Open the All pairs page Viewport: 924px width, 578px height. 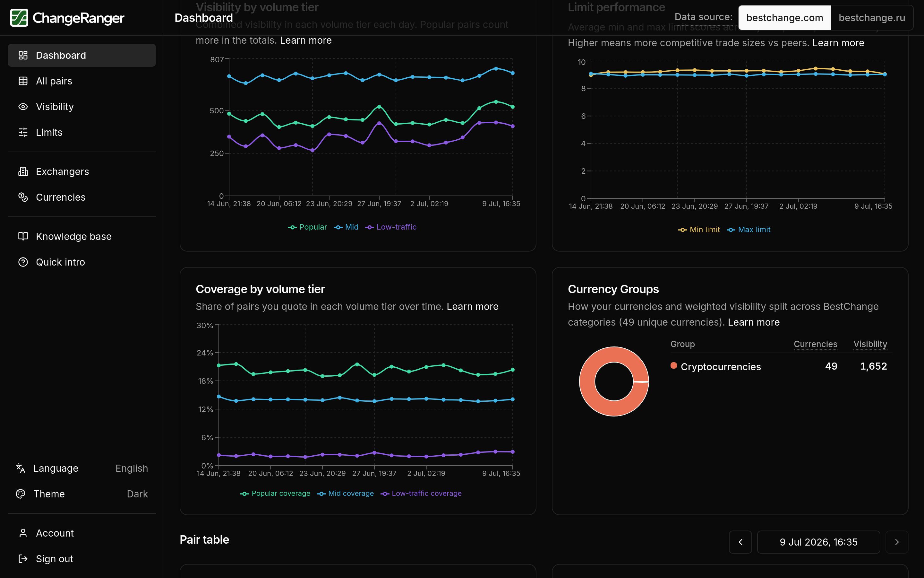(x=82, y=81)
